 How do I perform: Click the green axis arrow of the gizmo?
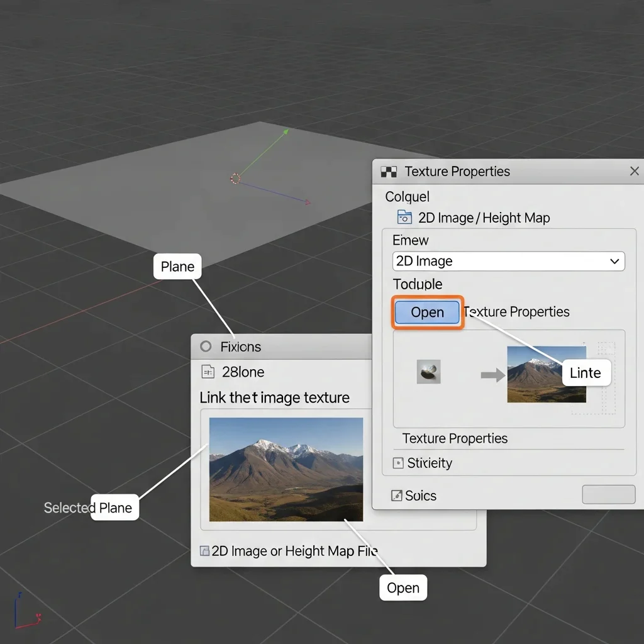pos(286,132)
